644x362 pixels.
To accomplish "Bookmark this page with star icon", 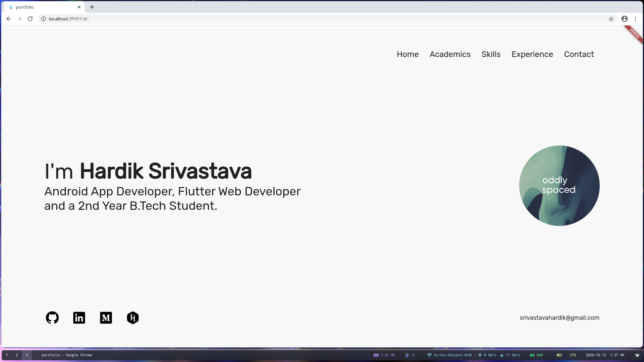I will point(611,19).
